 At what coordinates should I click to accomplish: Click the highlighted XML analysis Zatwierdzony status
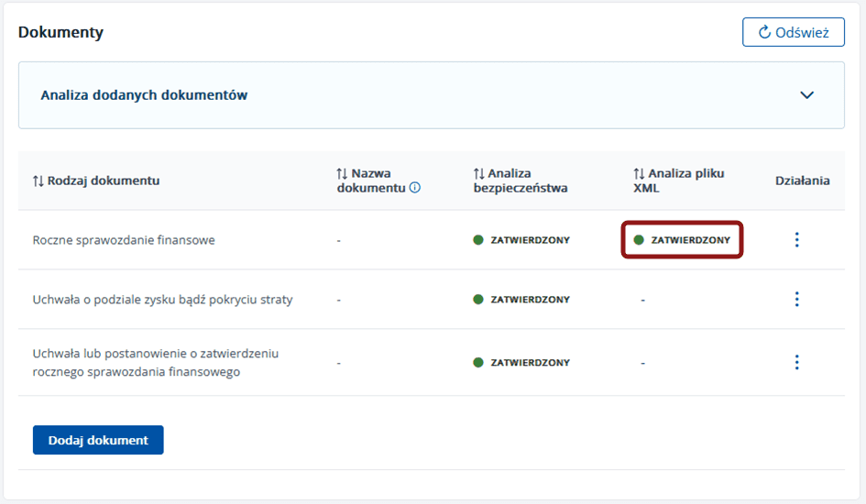(x=682, y=240)
